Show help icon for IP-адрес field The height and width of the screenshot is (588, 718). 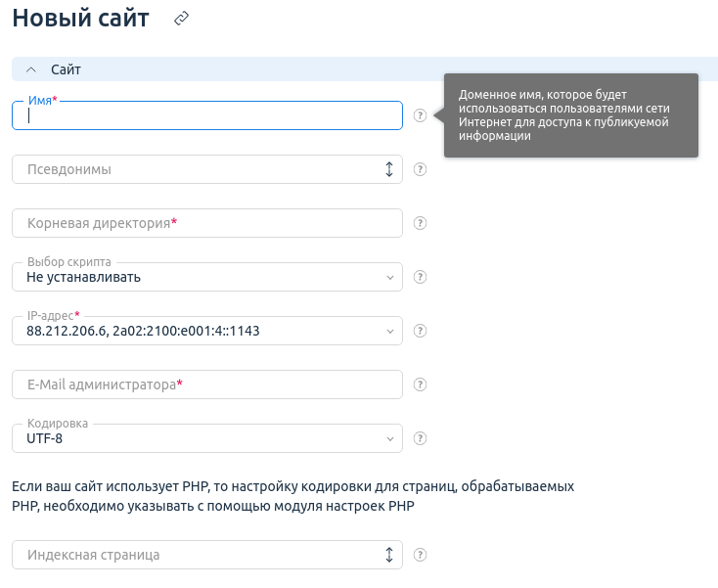420,331
